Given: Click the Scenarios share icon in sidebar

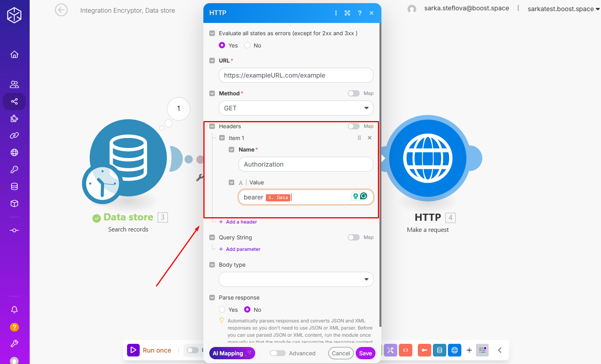Looking at the screenshot, I should pyautogui.click(x=14, y=102).
